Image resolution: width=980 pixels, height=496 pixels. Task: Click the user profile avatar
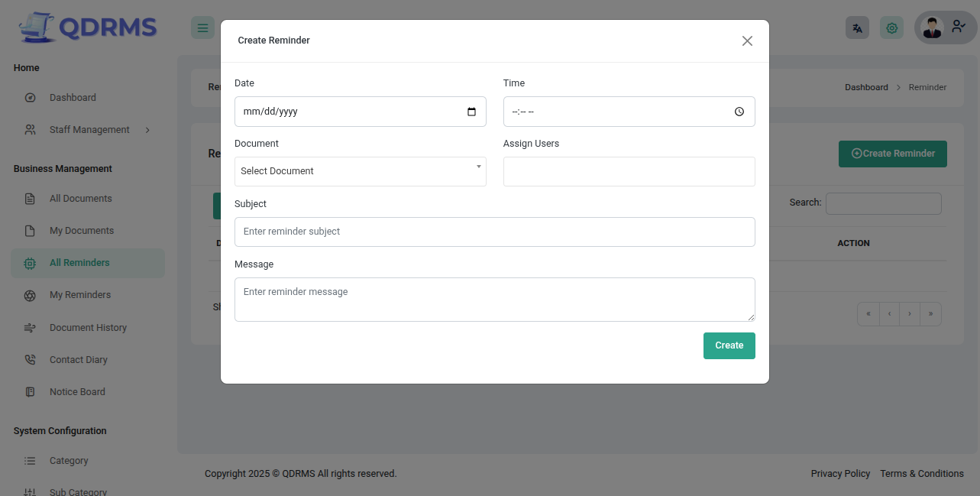pos(932,28)
